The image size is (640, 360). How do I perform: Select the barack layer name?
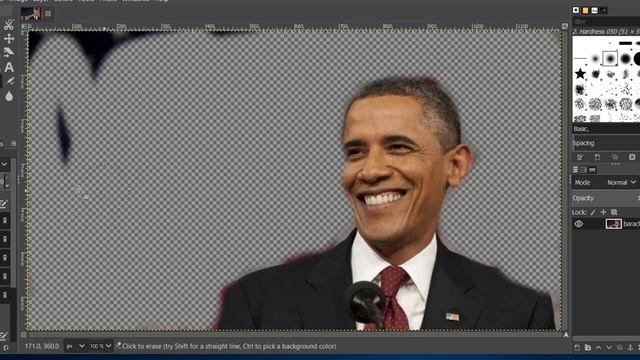coord(631,224)
